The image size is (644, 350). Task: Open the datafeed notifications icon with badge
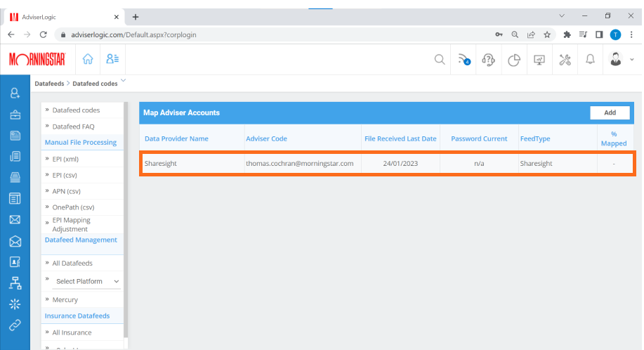(464, 60)
